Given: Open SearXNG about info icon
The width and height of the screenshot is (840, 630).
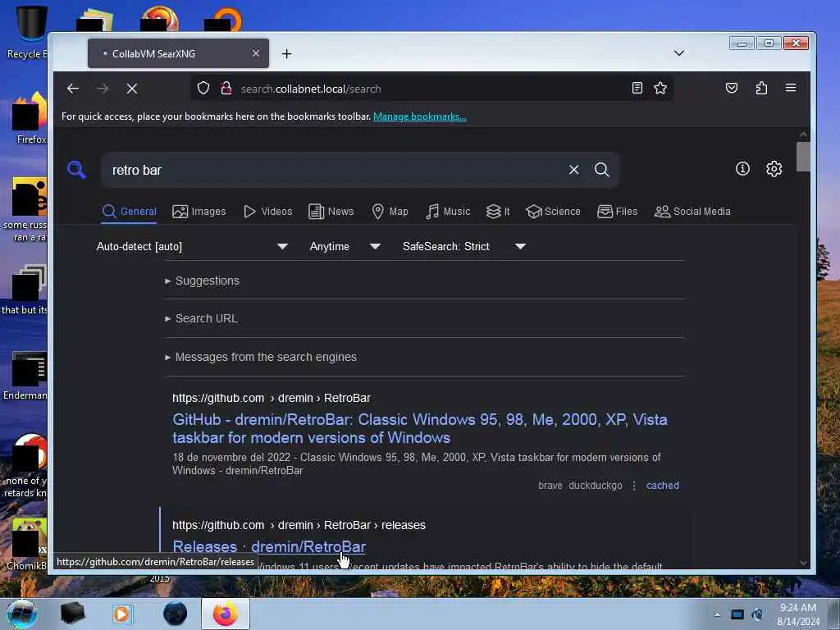Looking at the screenshot, I should coord(742,169).
